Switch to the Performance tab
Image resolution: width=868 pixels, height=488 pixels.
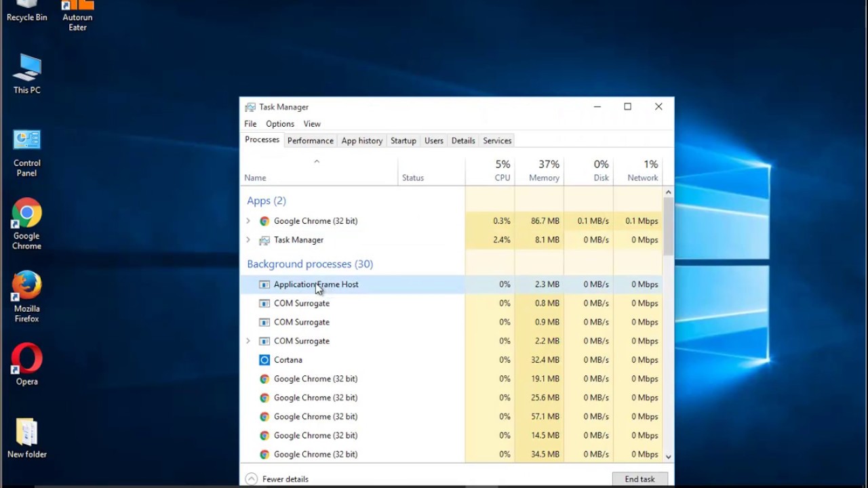[310, 141]
